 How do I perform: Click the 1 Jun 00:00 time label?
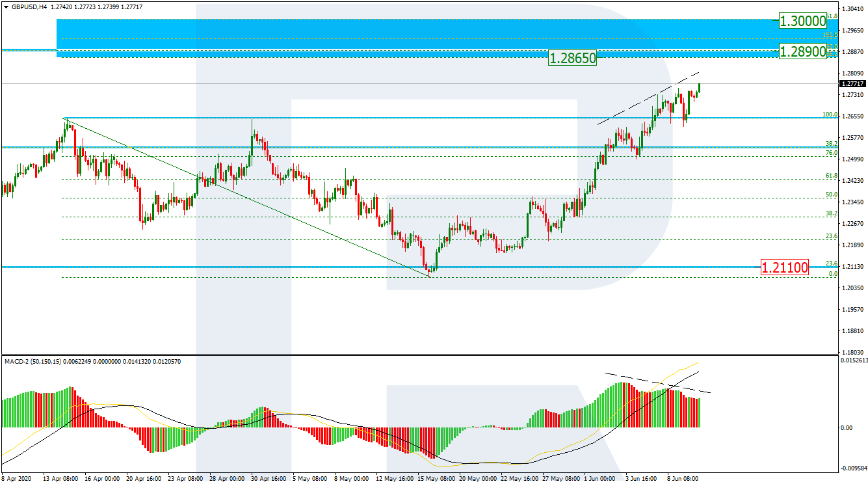click(x=601, y=478)
